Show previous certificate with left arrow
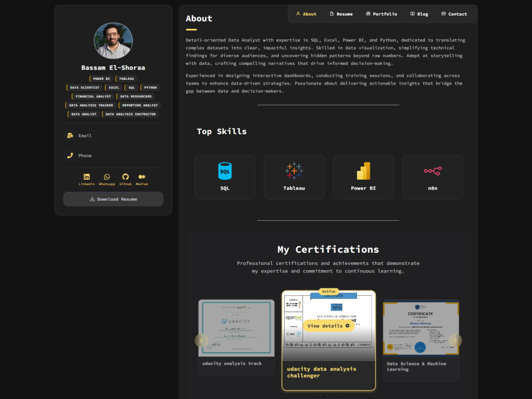 click(x=201, y=340)
